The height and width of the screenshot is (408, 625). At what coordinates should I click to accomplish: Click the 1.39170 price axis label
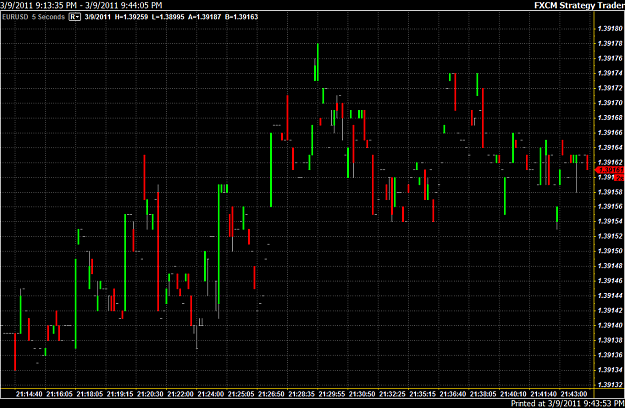click(610, 103)
